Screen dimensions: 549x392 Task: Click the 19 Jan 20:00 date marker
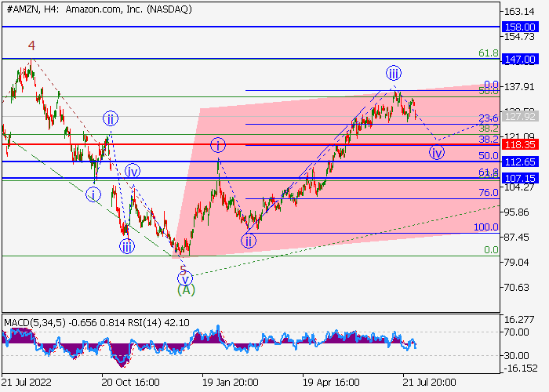pyautogui.click(x=231, y=383)
